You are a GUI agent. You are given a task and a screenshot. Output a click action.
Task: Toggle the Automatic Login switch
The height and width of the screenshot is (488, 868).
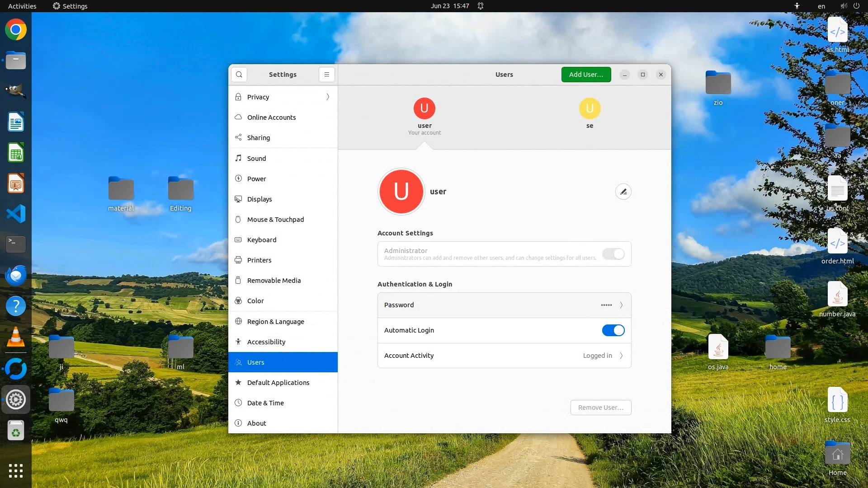(x=613, y=330)
